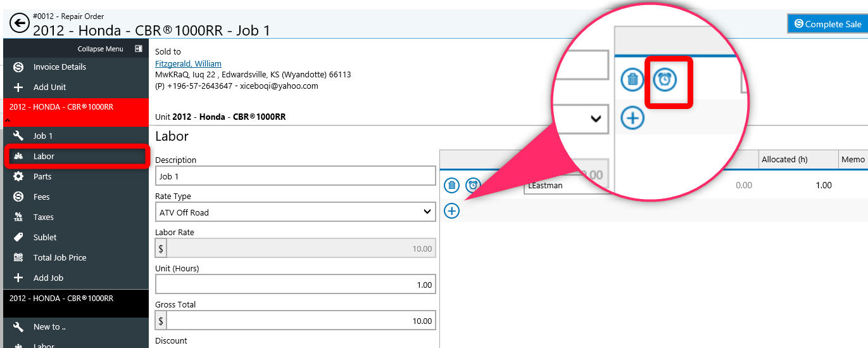Click the gear icon beside Parts

pos(18,176)
